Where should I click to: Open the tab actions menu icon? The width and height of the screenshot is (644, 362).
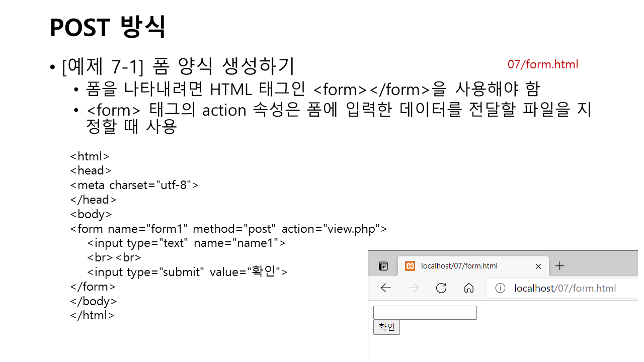[x=383, y=266]
